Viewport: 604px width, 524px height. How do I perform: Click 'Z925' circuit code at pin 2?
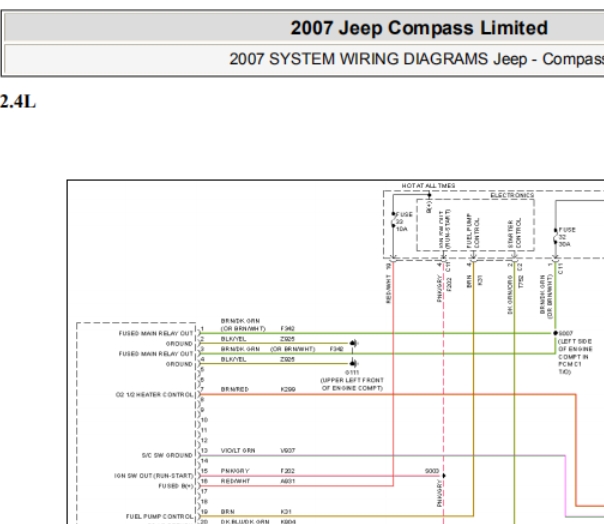click(x=287, y=339)
